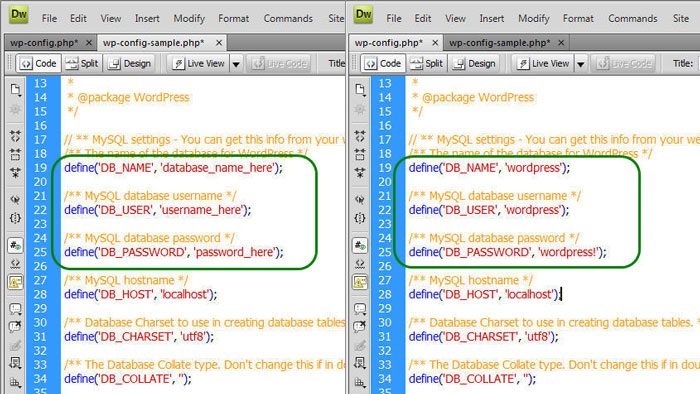
Task: Open the File menu in the right window
Action: click(x=394, y=19)
